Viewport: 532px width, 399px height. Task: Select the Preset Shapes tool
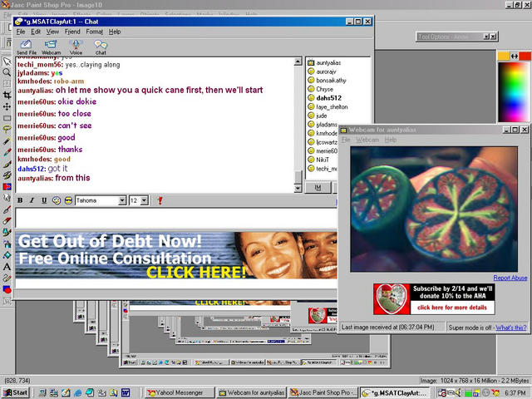pyautogui.click(x=7, y=289)
